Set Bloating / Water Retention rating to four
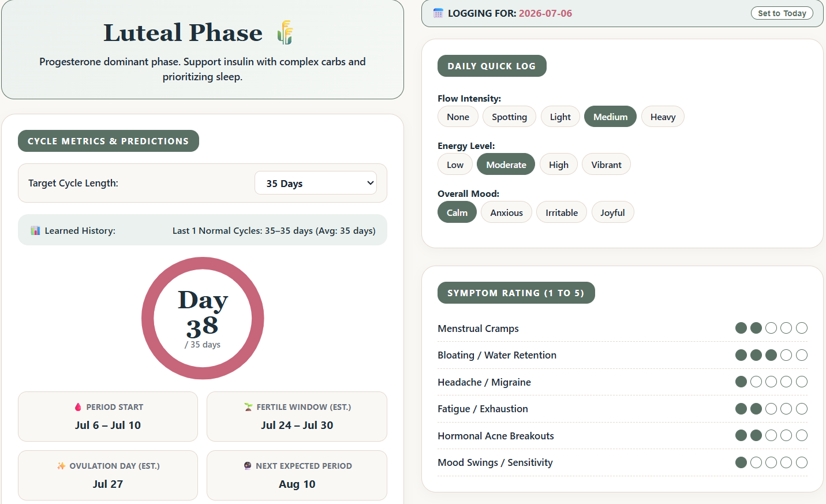The width and height of the screenshot is (826, 504). [x=786, y=355]
